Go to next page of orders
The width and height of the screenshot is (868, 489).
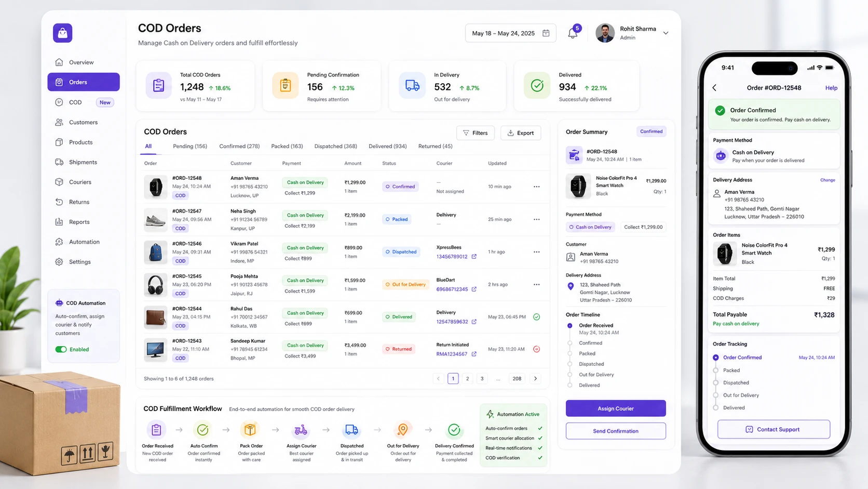coord(535,378)
